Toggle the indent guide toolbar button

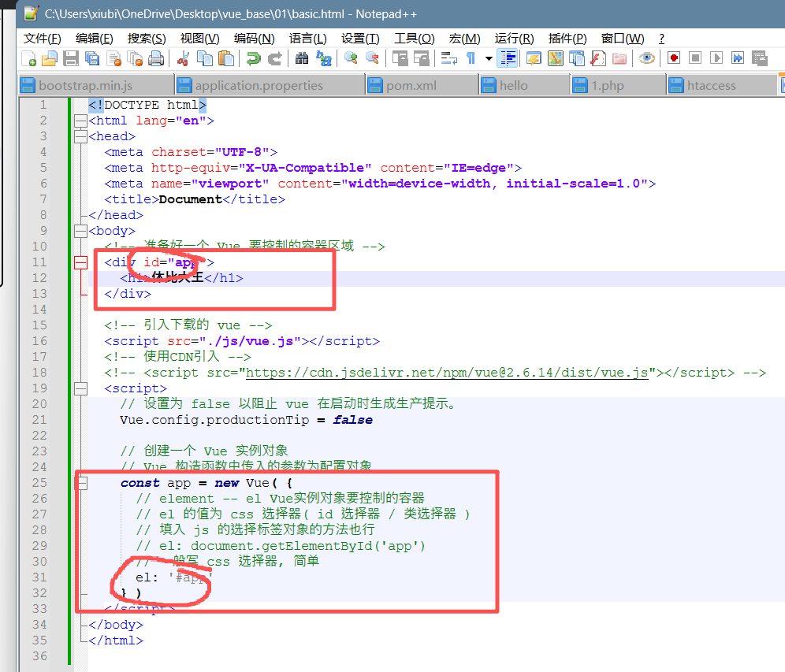(508, 58)
